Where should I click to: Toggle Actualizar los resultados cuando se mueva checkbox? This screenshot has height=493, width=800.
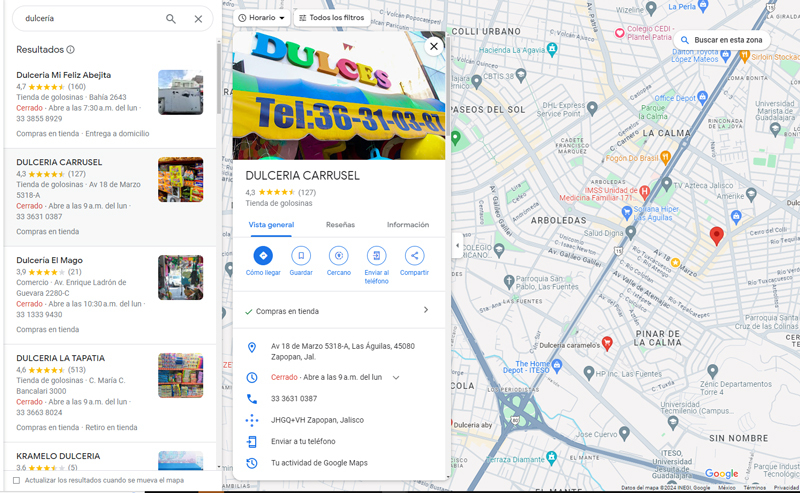pyautogui.click(x=16, y=480)
